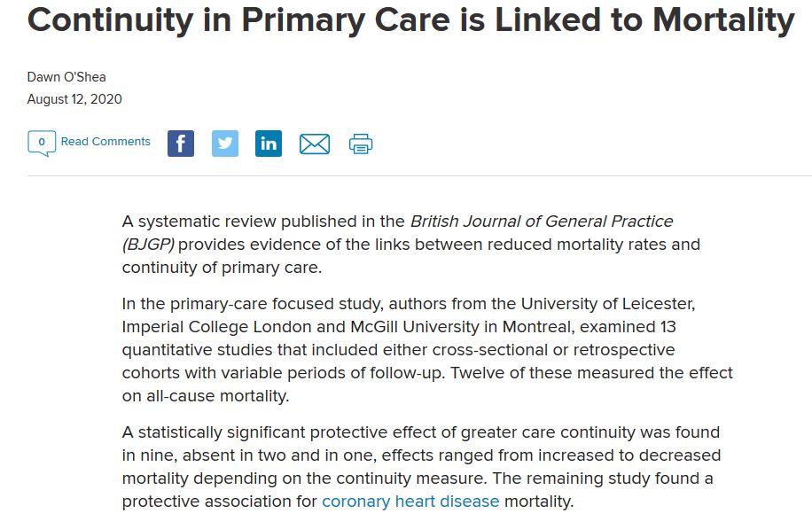Share the article on LinkedIn
The height and width of the screenshot is (521, 812).
(x=269, y=144)
